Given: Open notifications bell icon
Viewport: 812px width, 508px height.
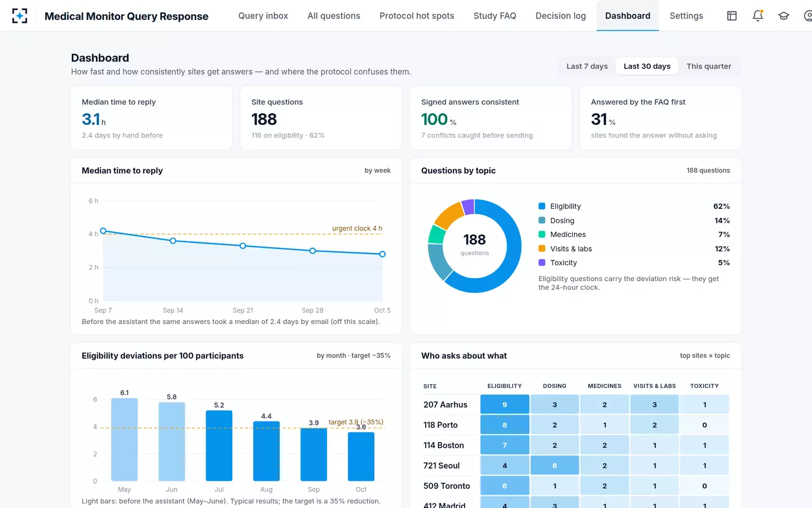Looking at the screenshot, I should [x=758, y=16].
